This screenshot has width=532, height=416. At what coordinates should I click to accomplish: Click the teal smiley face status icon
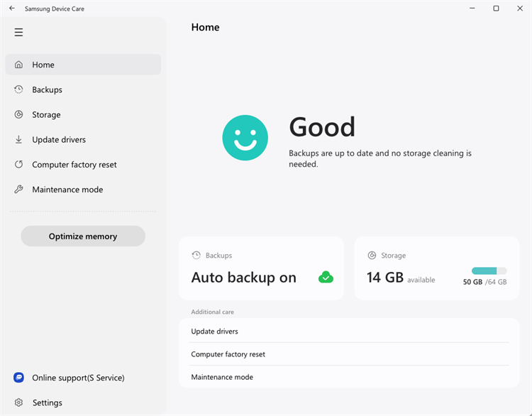245,138
